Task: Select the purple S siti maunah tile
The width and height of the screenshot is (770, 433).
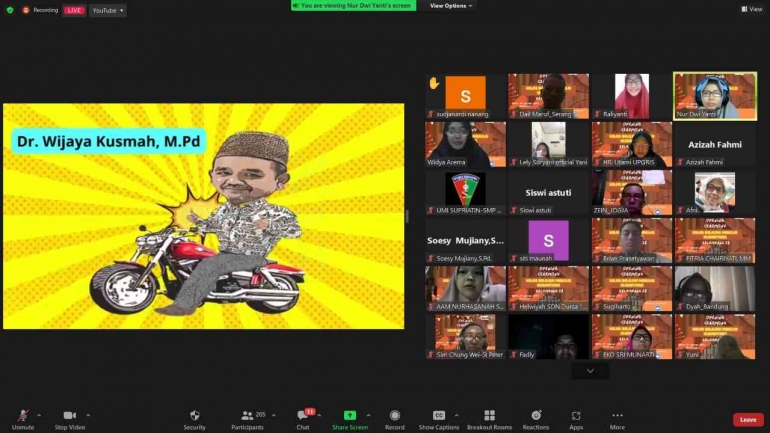Action: tap(549, 241)
